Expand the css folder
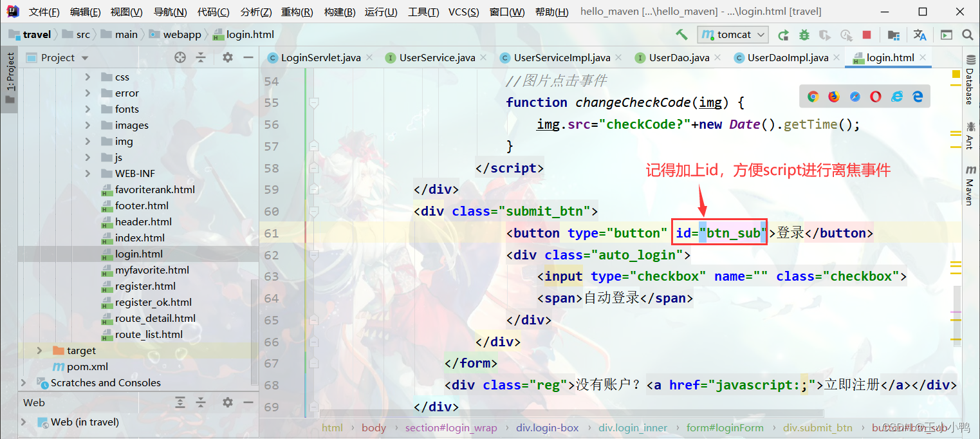 (x=88, y=77)
